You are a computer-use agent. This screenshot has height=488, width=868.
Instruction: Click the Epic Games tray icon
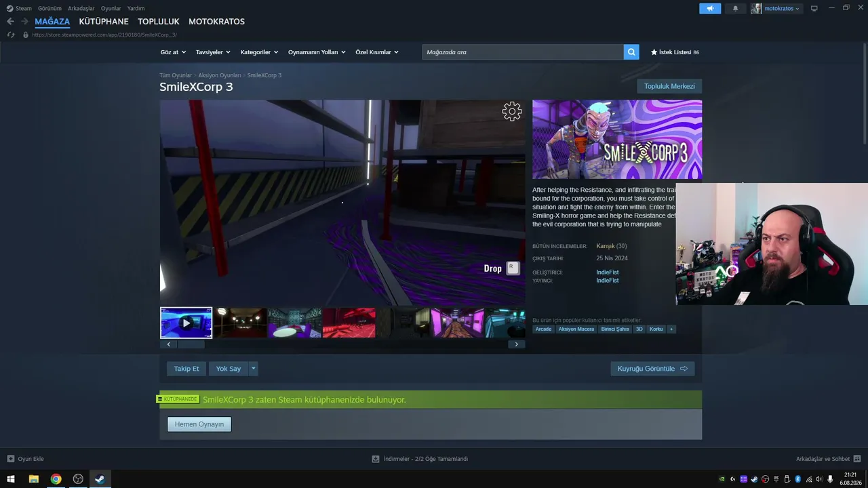(x=776, y=479)
